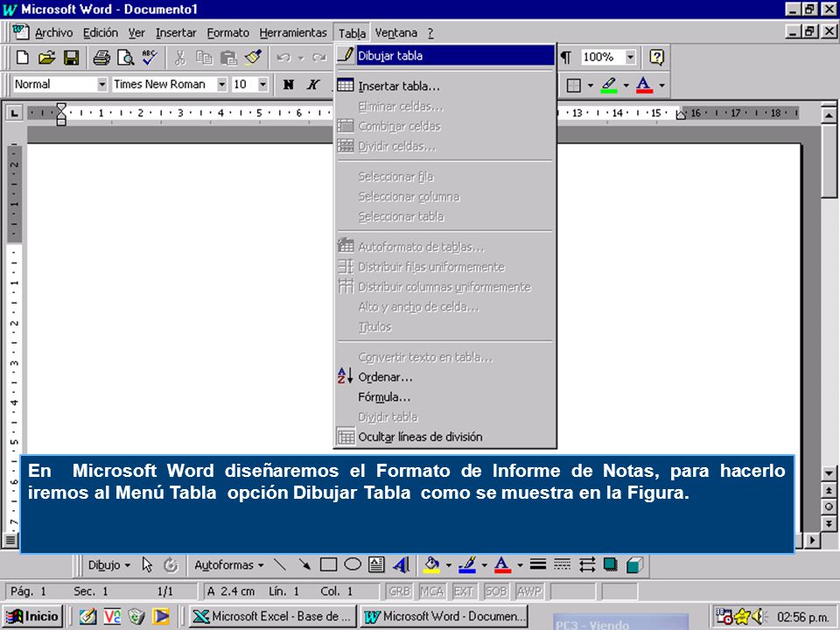Run the ABC spelling check icon
The height and width of the screenshot is (630, 840).
click(150, 58)
